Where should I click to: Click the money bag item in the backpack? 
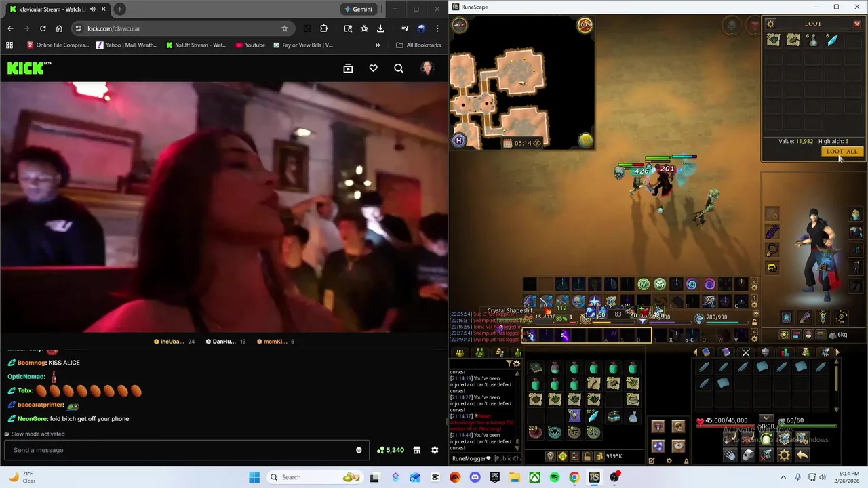coord(633,417)
